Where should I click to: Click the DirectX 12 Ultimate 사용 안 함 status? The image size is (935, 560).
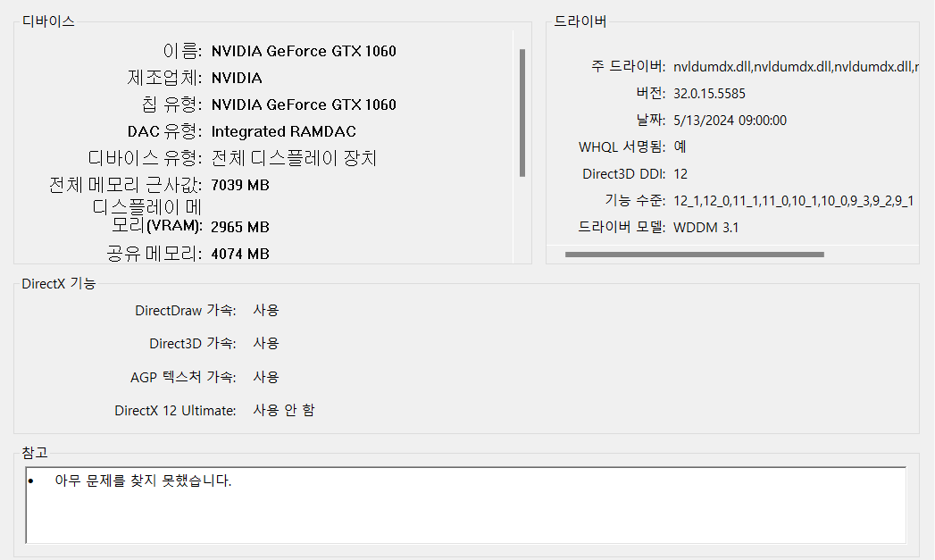click(283, 410)
